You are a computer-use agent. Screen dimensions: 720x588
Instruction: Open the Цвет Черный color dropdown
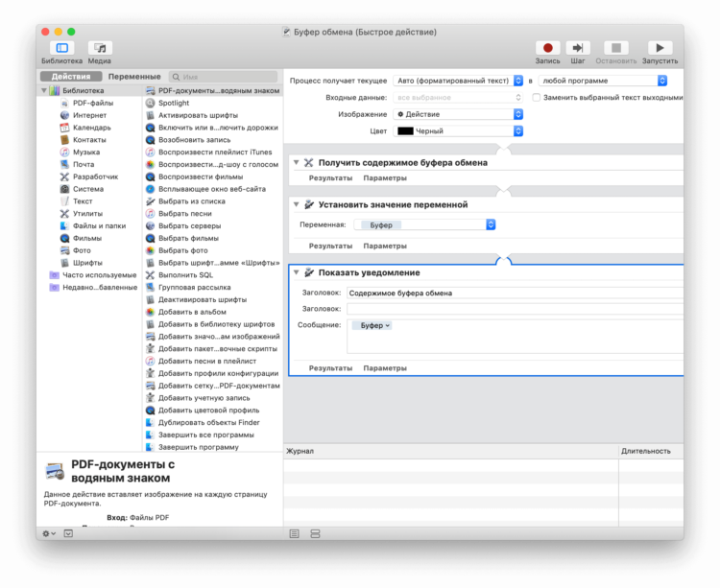coord(458,131)
